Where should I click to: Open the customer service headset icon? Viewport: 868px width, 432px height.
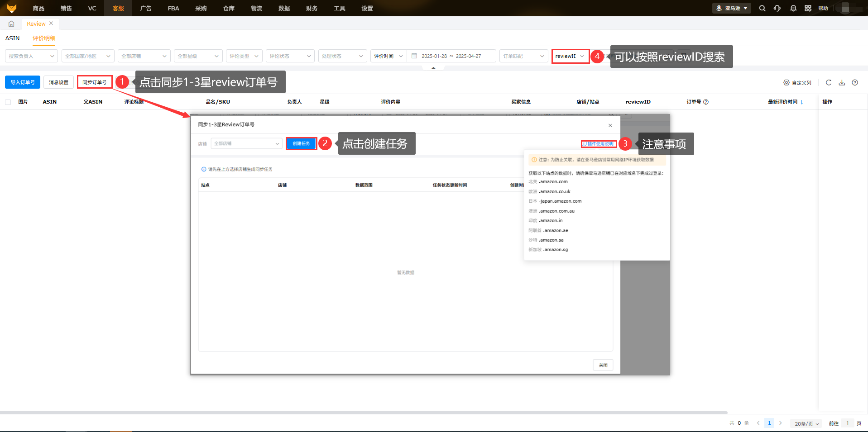point(777,8)
